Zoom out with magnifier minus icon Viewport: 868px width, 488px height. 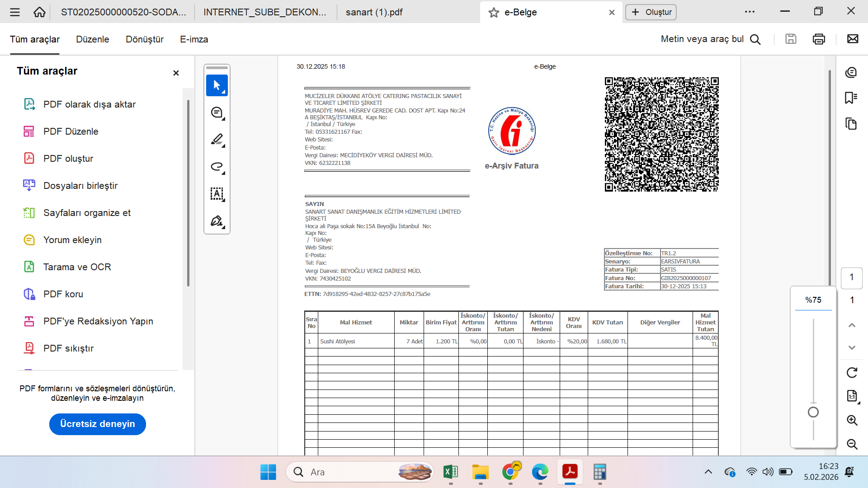[x=852, y=444]
